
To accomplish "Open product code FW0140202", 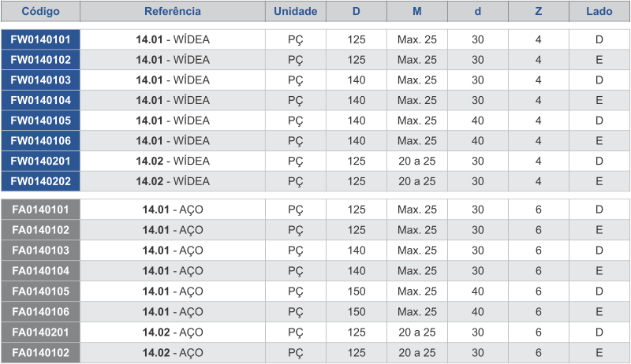I will [41, 181].
